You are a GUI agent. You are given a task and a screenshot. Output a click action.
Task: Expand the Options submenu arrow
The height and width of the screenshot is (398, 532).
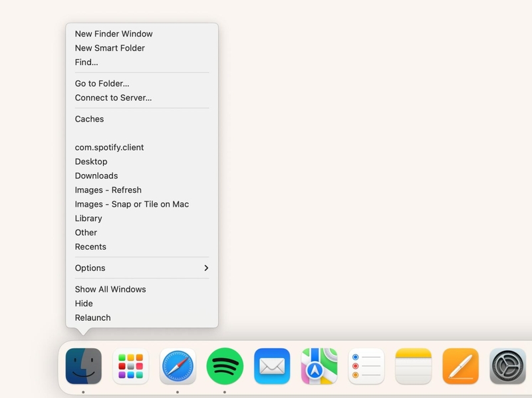click(206, 268)
